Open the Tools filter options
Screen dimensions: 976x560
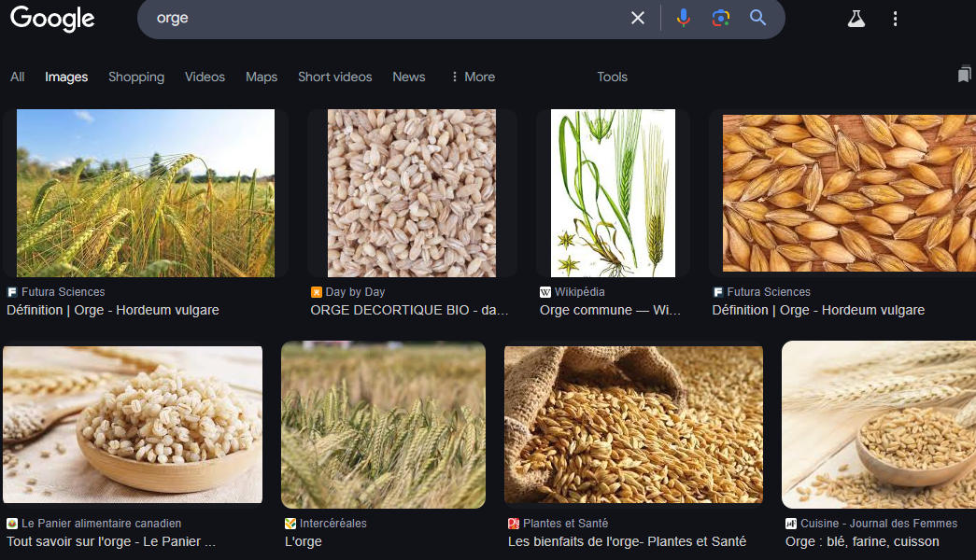click(x=612, y=77)
